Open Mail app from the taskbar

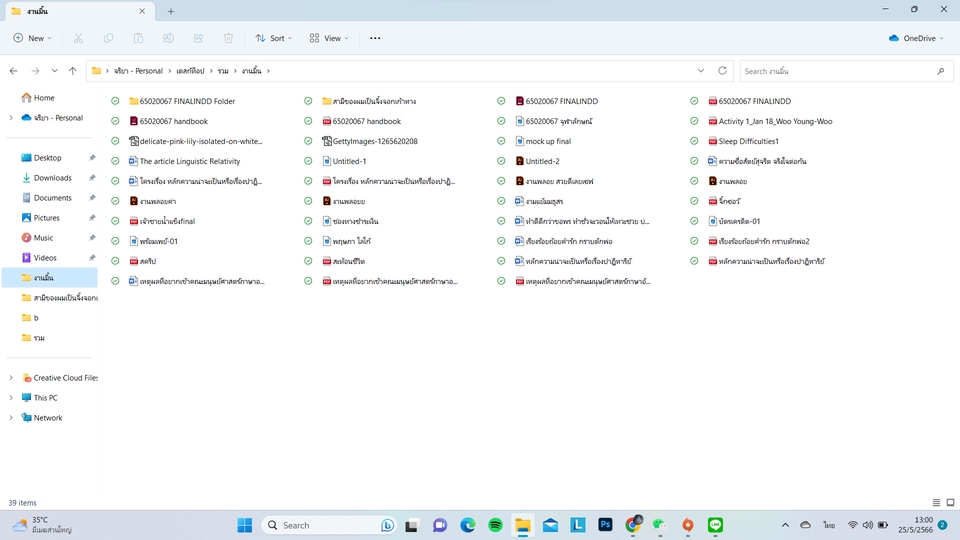[x=550, y=525]
